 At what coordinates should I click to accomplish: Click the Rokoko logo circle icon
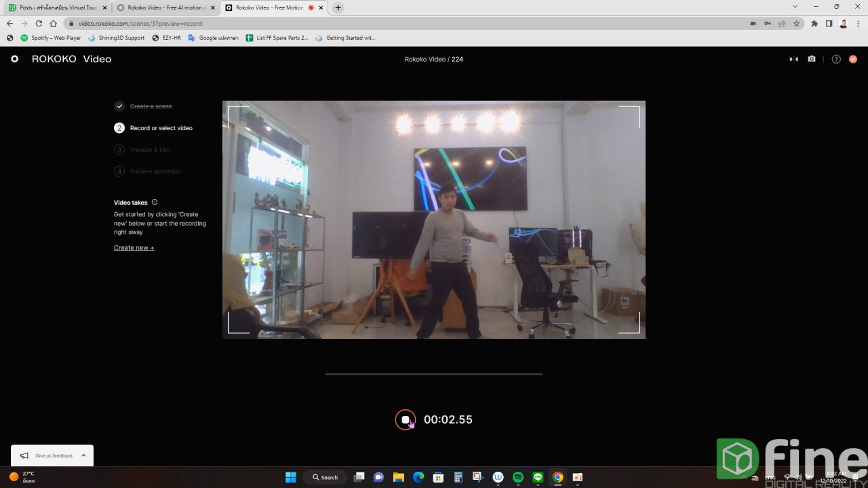point(14,59)
